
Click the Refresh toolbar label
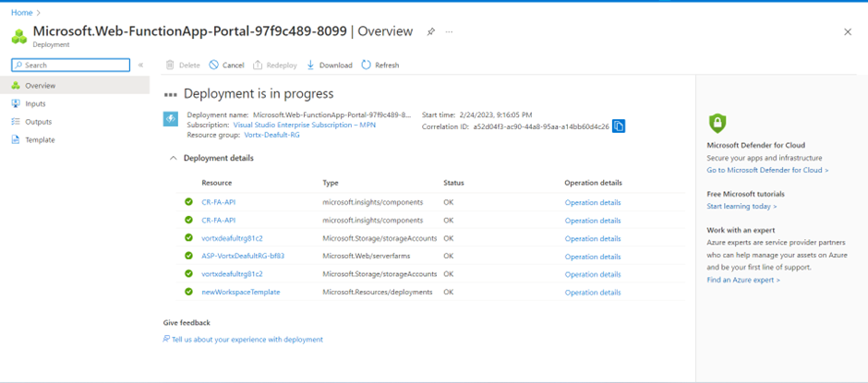387,66
